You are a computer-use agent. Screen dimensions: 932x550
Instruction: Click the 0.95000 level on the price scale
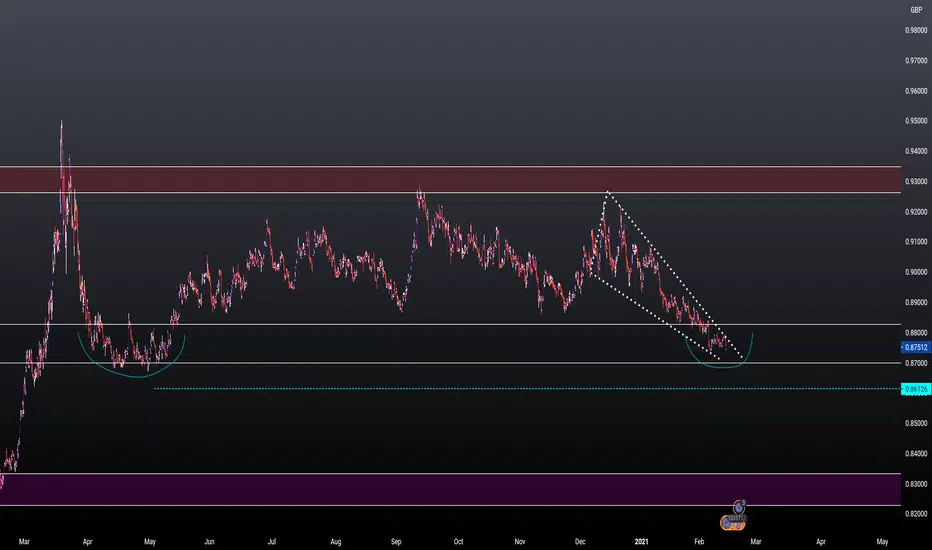pyautogui.click(x=916, y=121)
